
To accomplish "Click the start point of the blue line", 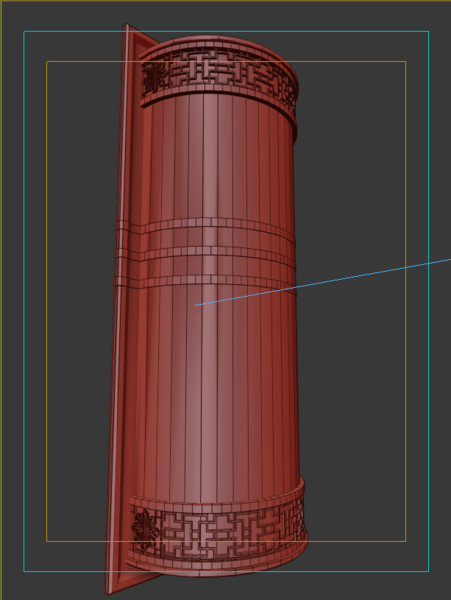I will coord(195,305).
